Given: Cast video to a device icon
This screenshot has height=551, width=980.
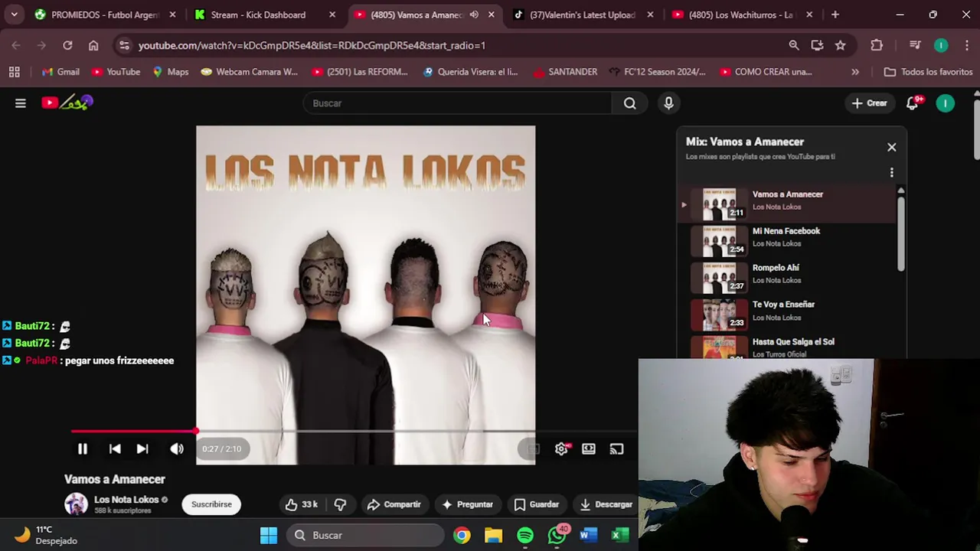Looking at the screenshot, I should 616,449.
